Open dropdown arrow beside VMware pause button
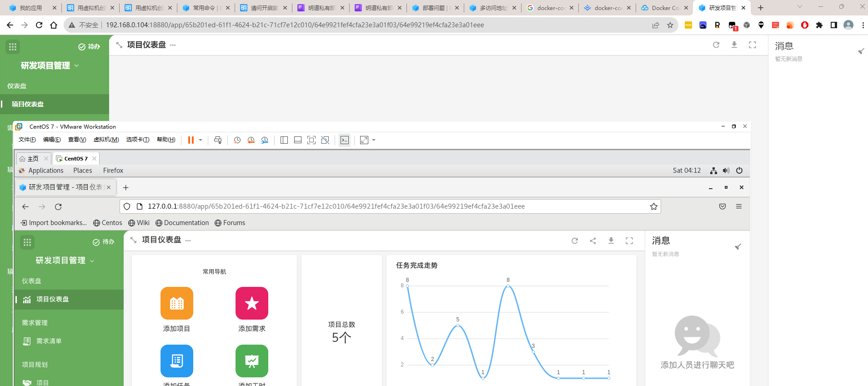Image resolution: width=868 pixels, height=386 pixels. point(201,140)
